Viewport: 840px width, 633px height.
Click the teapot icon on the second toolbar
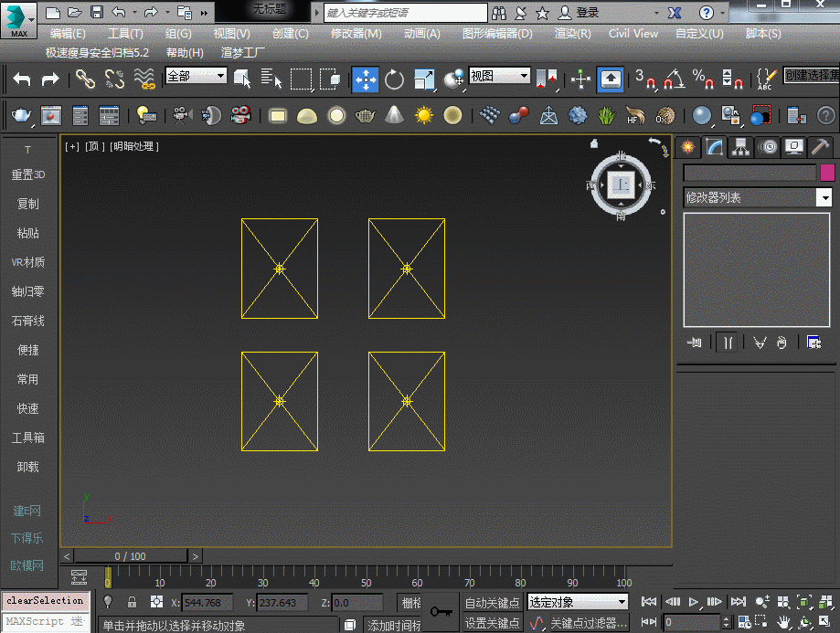pyautogui.click(x=21, y=115)
